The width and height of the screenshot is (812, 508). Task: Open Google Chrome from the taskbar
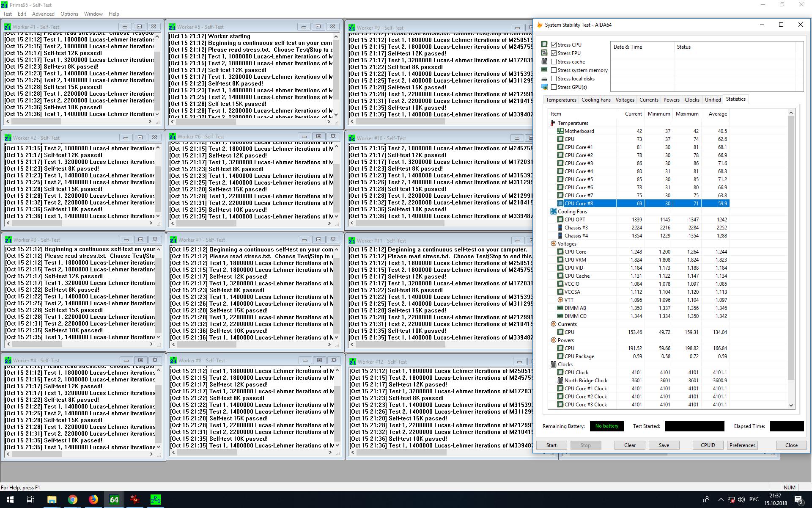pos(72,500)
